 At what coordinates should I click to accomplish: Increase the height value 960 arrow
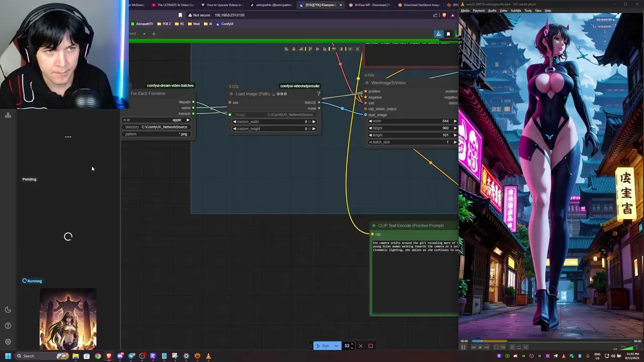(x=455, y=128)
